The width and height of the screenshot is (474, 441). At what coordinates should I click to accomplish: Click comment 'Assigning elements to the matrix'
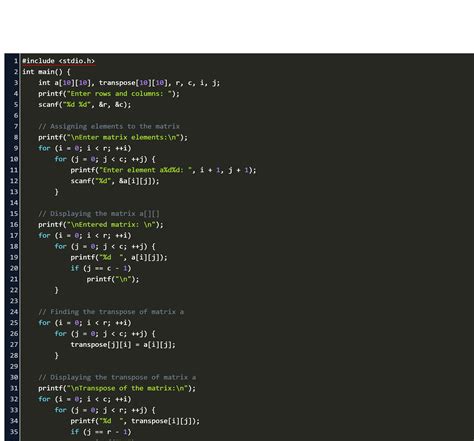tap(109, 126)
